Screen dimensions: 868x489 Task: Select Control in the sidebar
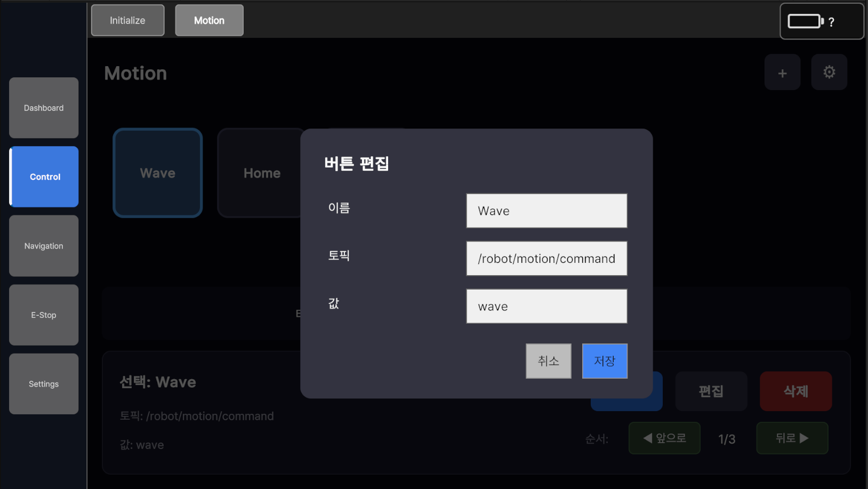point(44,177)
